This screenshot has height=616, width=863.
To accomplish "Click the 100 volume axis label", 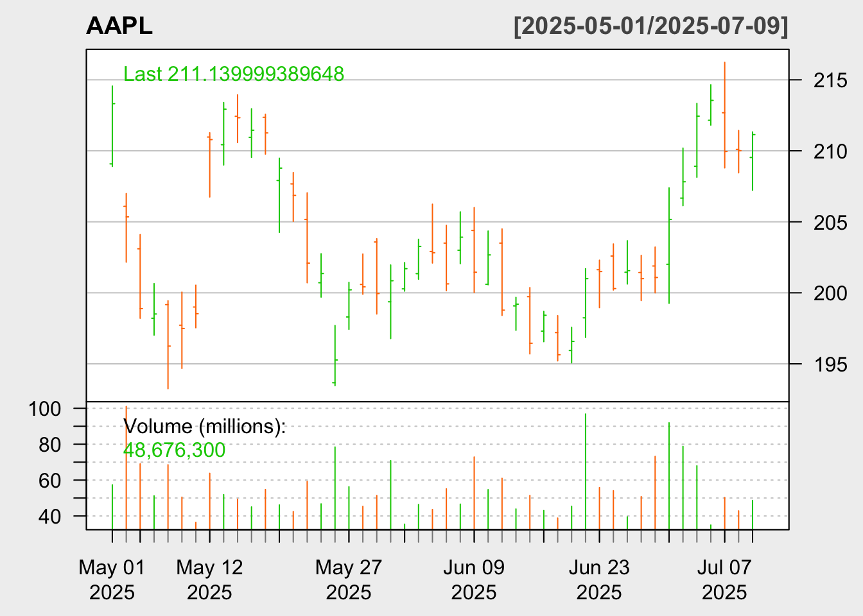I will click(x=44, y=409).
